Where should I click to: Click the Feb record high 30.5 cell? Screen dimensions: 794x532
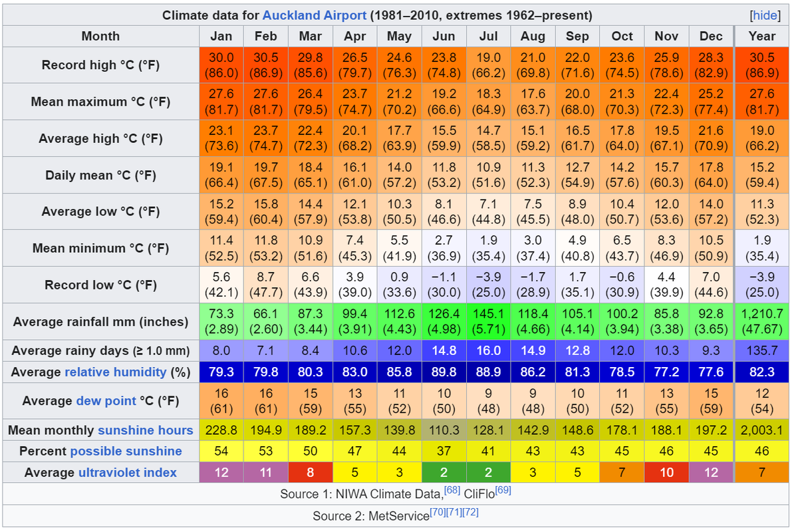pos(266,65)
